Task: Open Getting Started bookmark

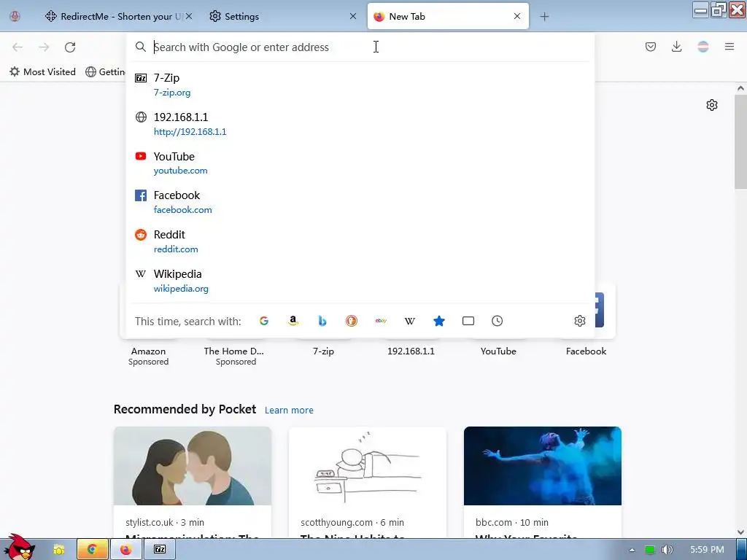Action: 105,71
